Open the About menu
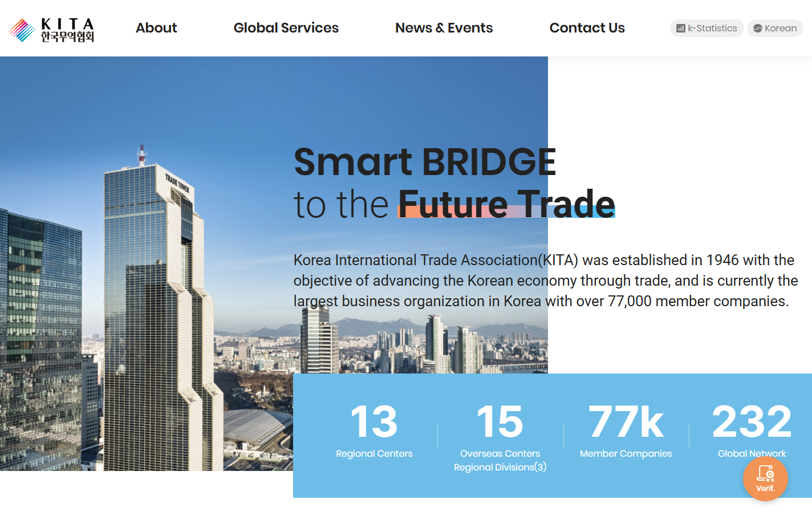This screenshot has width=812, height=532. 156,28
